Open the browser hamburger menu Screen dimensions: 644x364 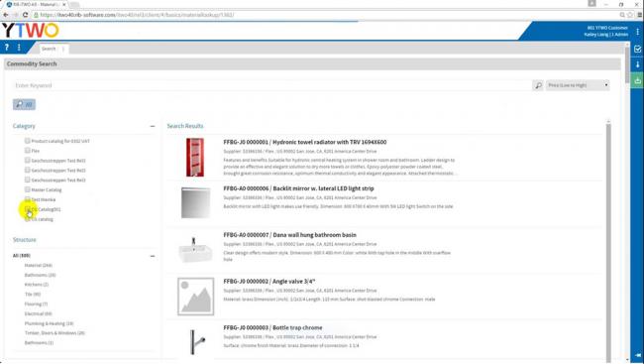[x=639, y=15]
